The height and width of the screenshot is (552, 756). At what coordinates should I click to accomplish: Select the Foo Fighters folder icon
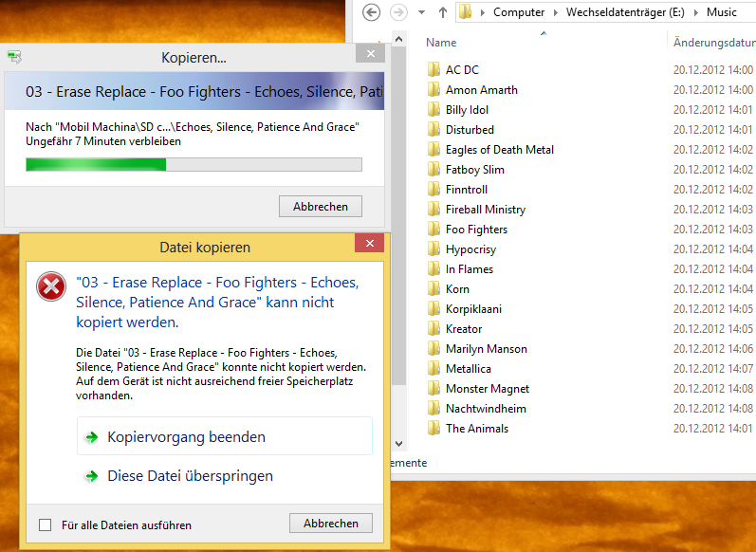(433, 229)
